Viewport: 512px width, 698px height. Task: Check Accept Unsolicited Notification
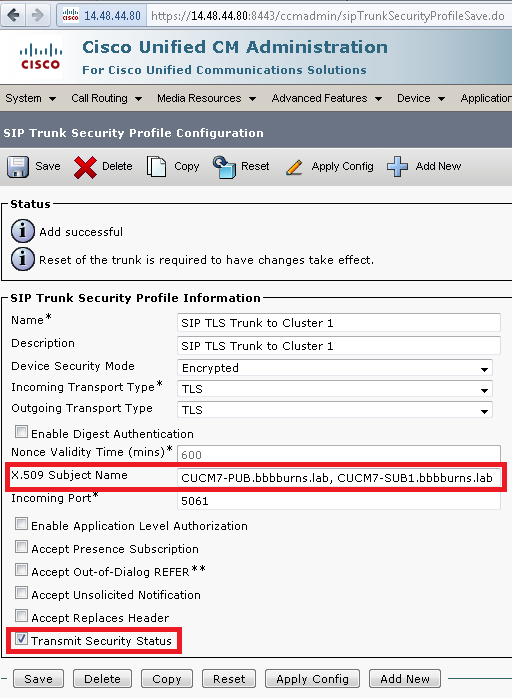click(21, 592)
